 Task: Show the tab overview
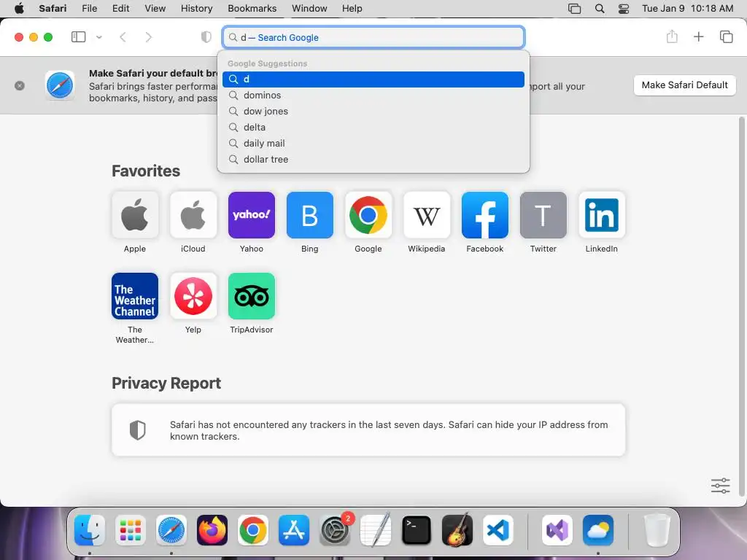(x=726, y=36)
